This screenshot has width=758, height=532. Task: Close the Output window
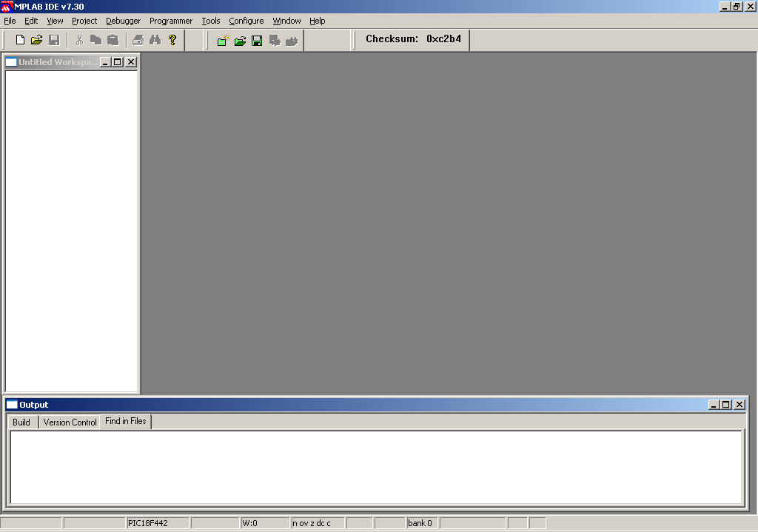[739, 405]
